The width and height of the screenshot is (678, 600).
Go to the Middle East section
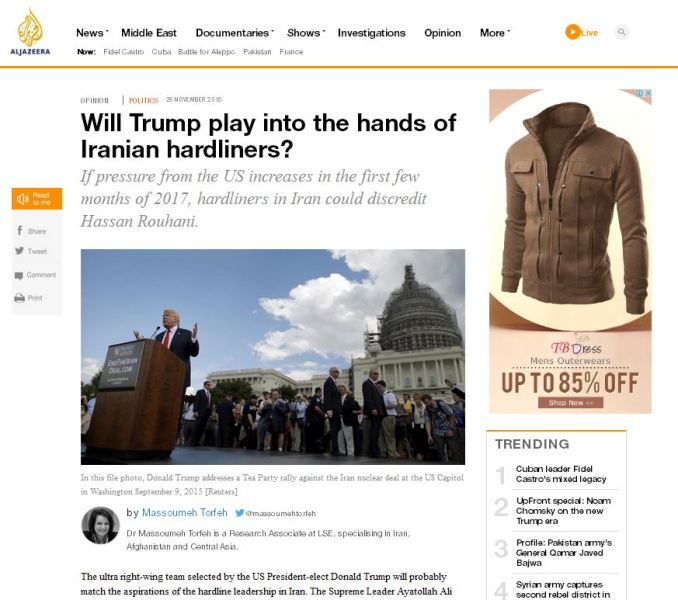[149, 33]
